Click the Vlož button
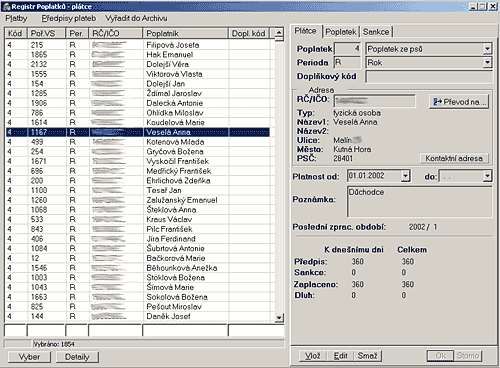Screen dimensions: 500x368 [313, 356]
